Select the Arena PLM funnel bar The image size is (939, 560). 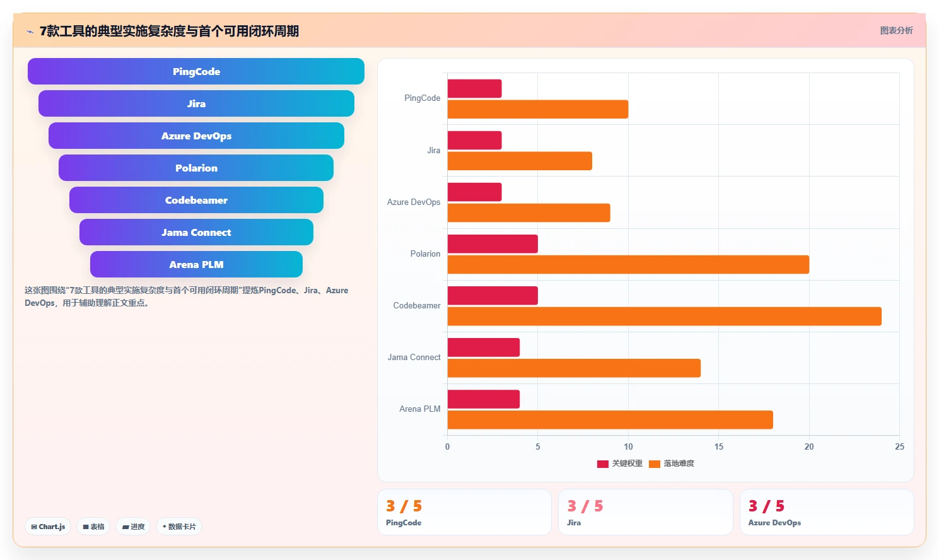196,264
